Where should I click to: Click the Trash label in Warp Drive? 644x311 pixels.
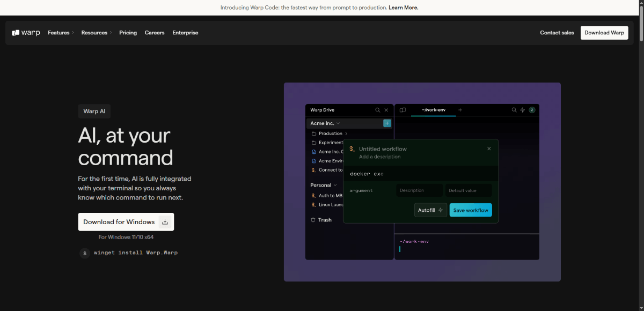point(325,220)
